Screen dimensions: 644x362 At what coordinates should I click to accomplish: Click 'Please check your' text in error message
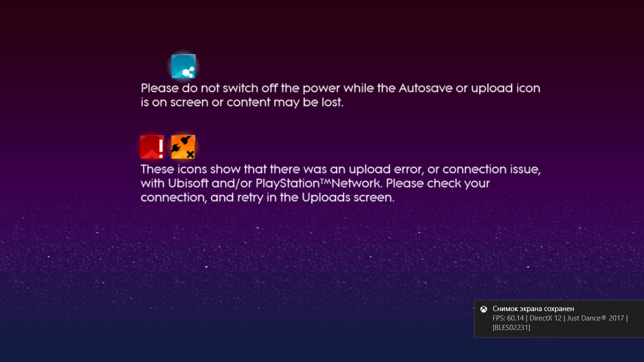click(439, 183)
